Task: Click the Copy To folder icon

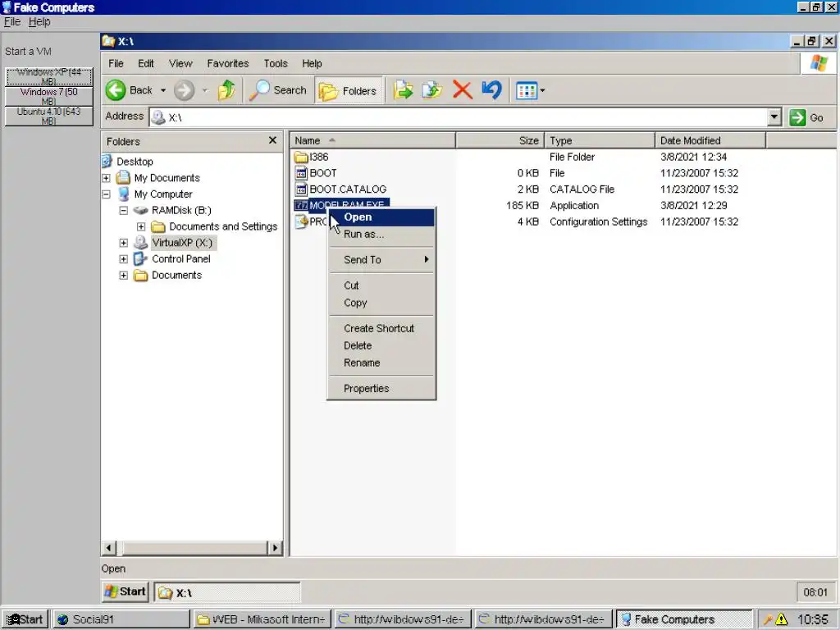Action: pyautogui.click(x=431, y=90)
